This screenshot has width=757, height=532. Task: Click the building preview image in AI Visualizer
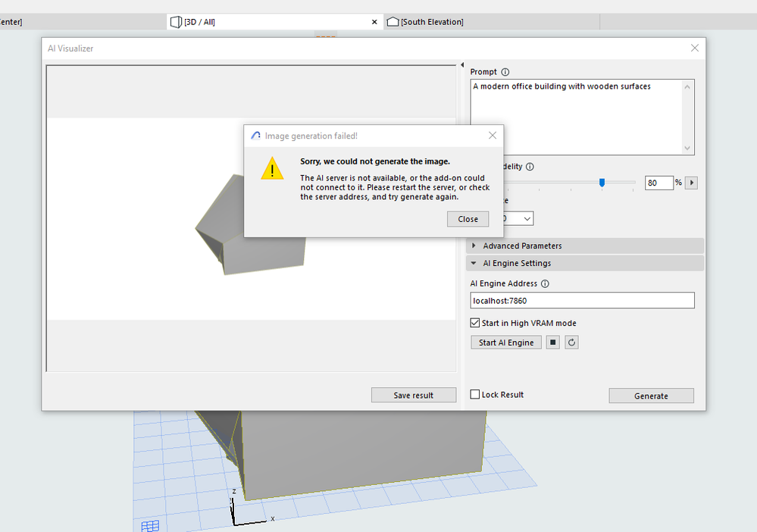252,219
